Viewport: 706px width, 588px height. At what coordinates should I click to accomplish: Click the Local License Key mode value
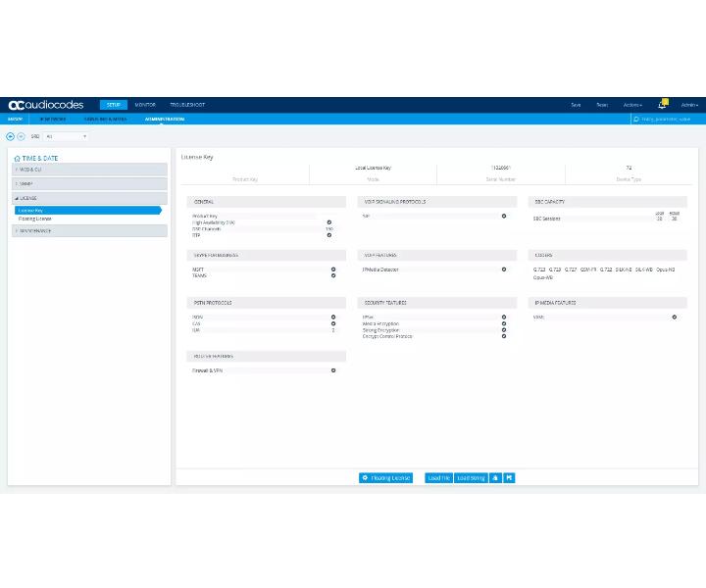tap(373, 168)
